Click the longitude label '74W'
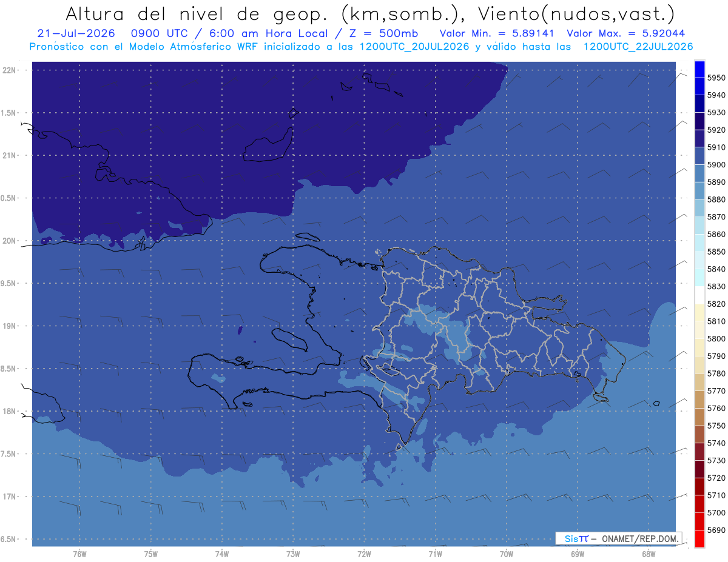 [222, 554]
